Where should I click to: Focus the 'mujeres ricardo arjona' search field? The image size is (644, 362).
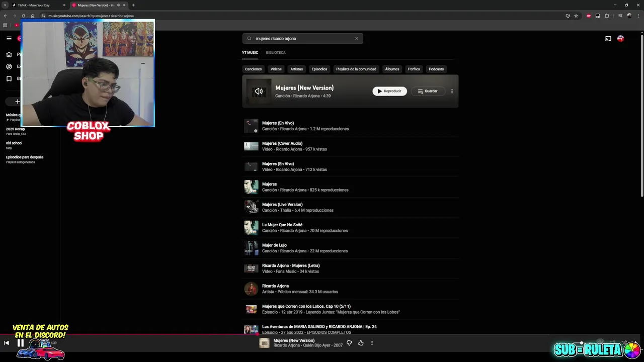coord(303,38)
